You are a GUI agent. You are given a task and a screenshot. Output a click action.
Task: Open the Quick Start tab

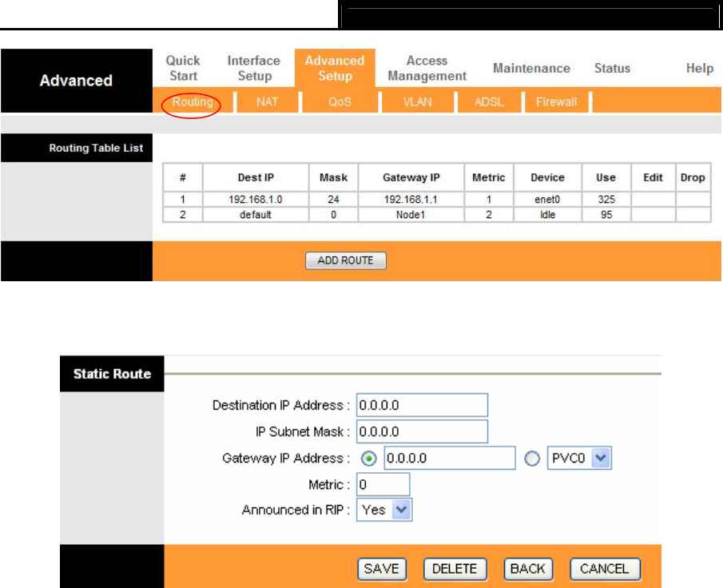coord(183,69)
